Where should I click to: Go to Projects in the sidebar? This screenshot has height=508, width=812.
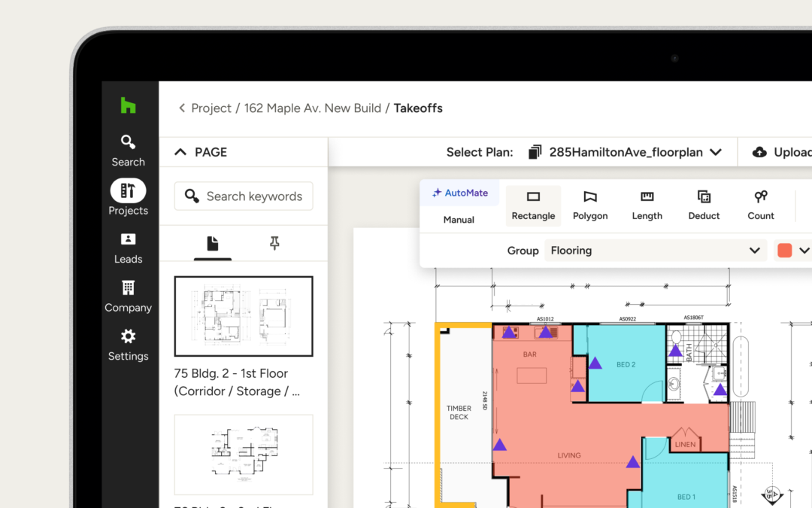coord(128,197)
